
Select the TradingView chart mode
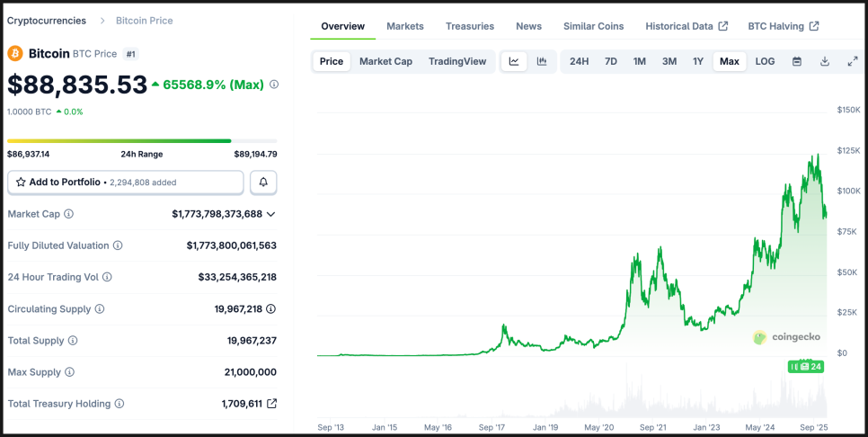[x=457, y=61]
